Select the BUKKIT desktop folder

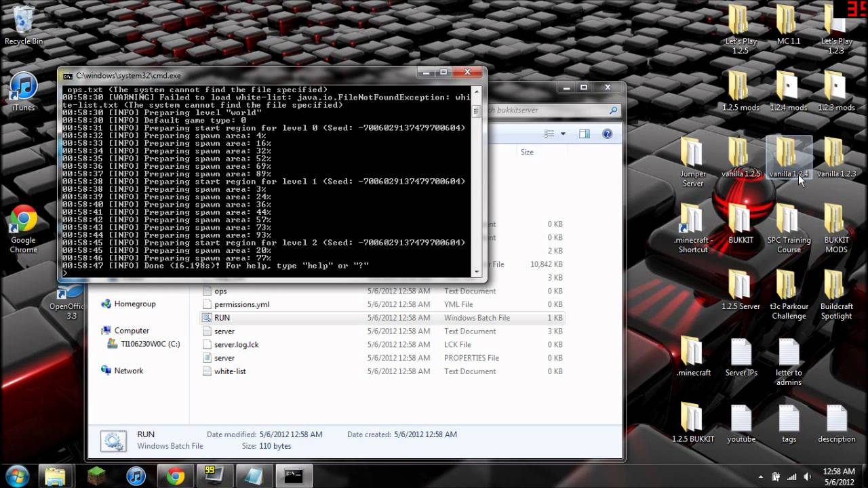click(x=741, y=224)
